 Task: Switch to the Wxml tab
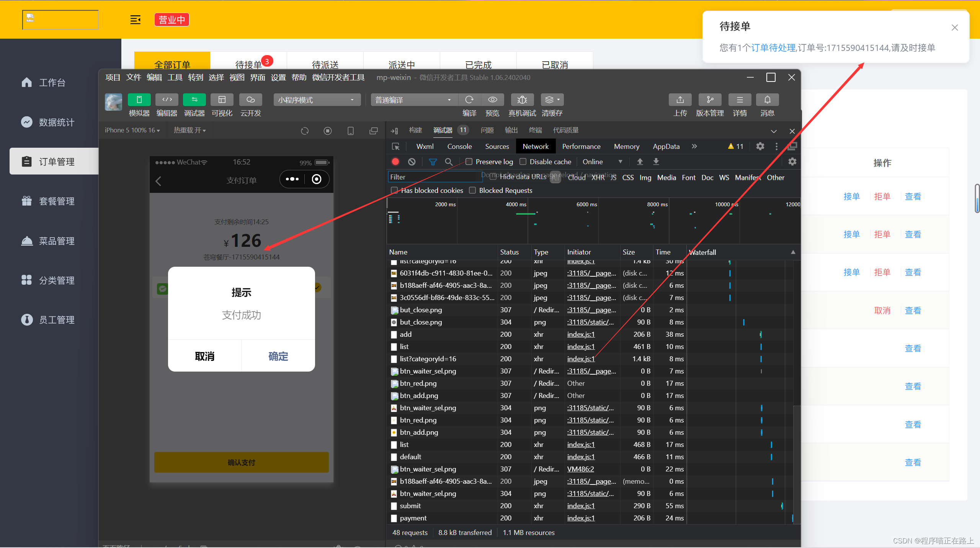pos(425,146)
